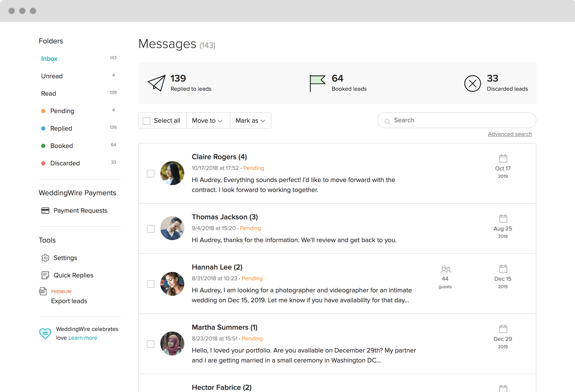Click the orange dot next to Pending

tap(43, 111)
